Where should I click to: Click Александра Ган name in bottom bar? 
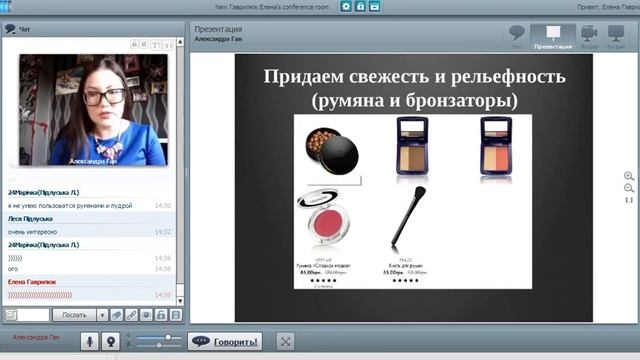tap(36, 338)
